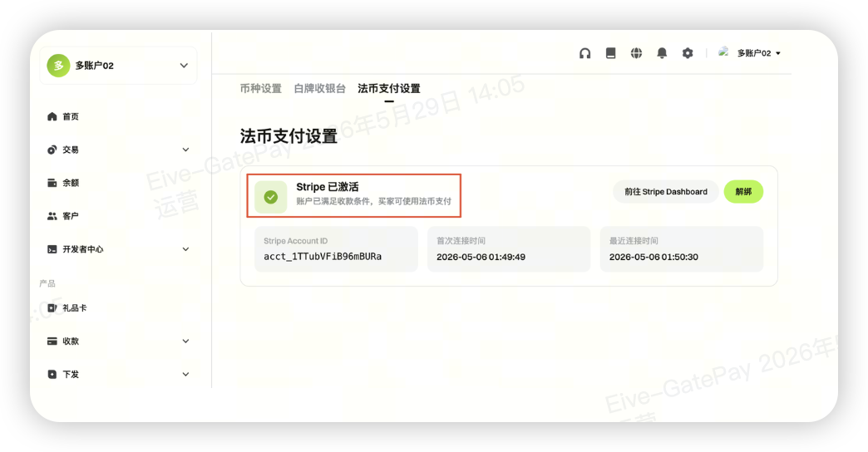Click the green 多 account avatar

(58, 66)
